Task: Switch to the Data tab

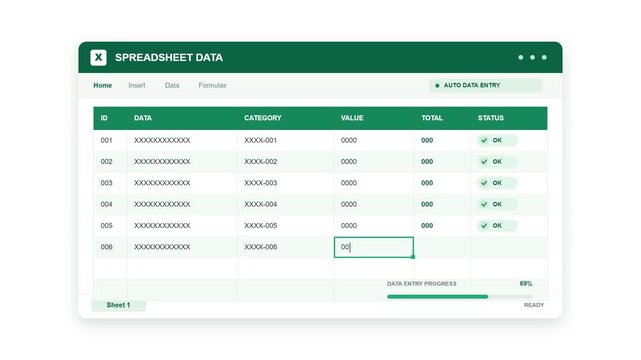Action: 172,85
